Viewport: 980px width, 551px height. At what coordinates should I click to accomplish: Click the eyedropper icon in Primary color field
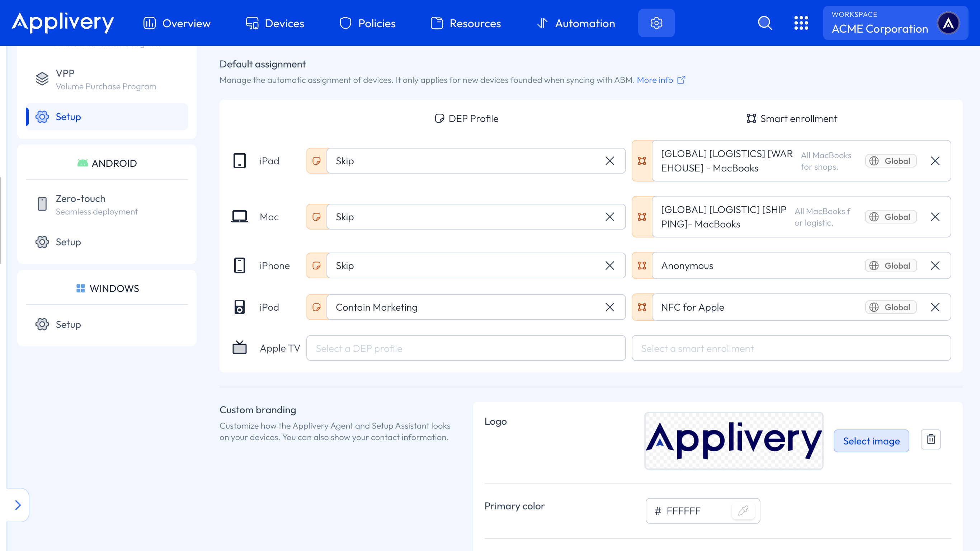(x=743, y=511)
